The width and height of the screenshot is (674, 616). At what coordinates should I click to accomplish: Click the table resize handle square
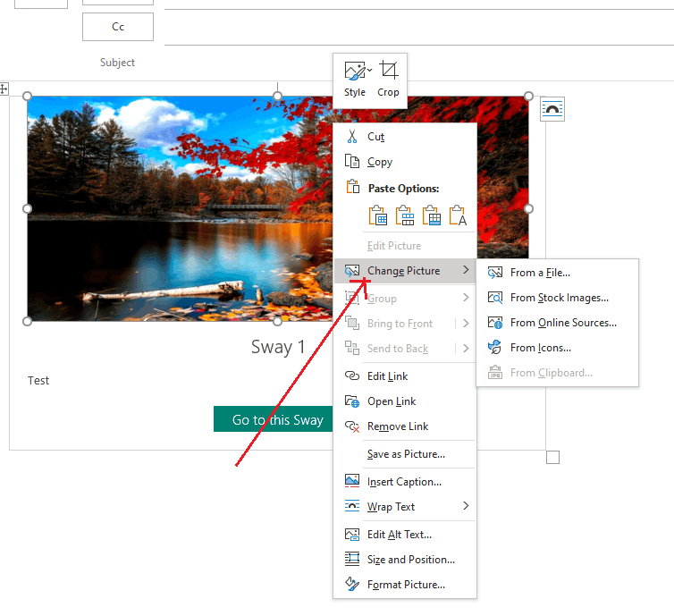click(552, 457)
